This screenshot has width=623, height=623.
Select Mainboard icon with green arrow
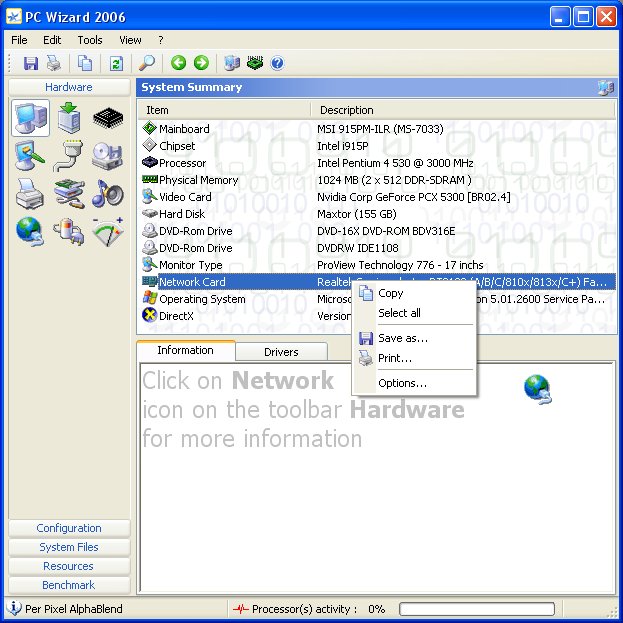tap(69, 118)
